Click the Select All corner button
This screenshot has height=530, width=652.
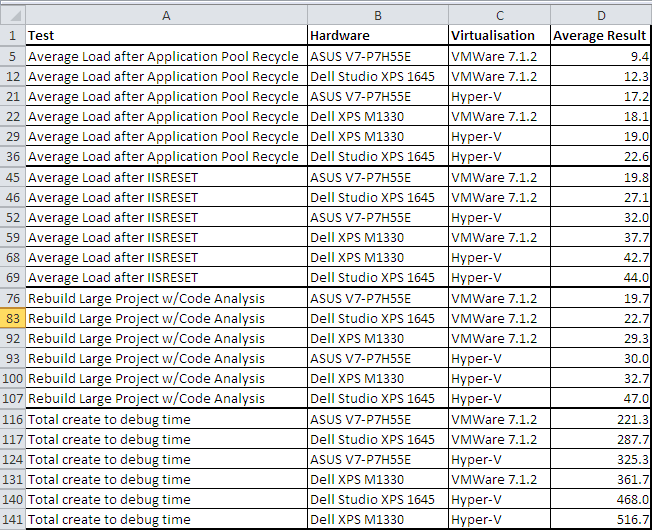click(12, 14)
